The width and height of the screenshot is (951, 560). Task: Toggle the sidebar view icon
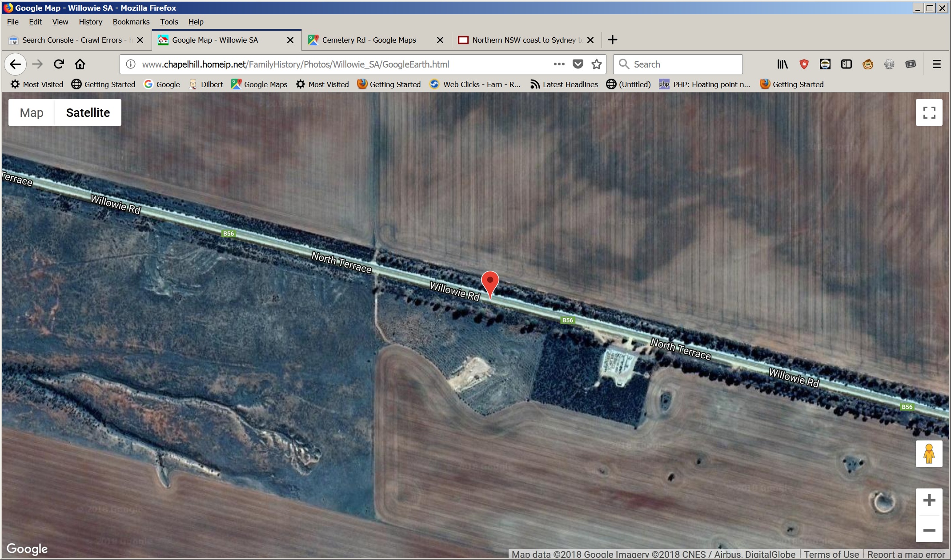pyautogui.click(x=846, y=64)
